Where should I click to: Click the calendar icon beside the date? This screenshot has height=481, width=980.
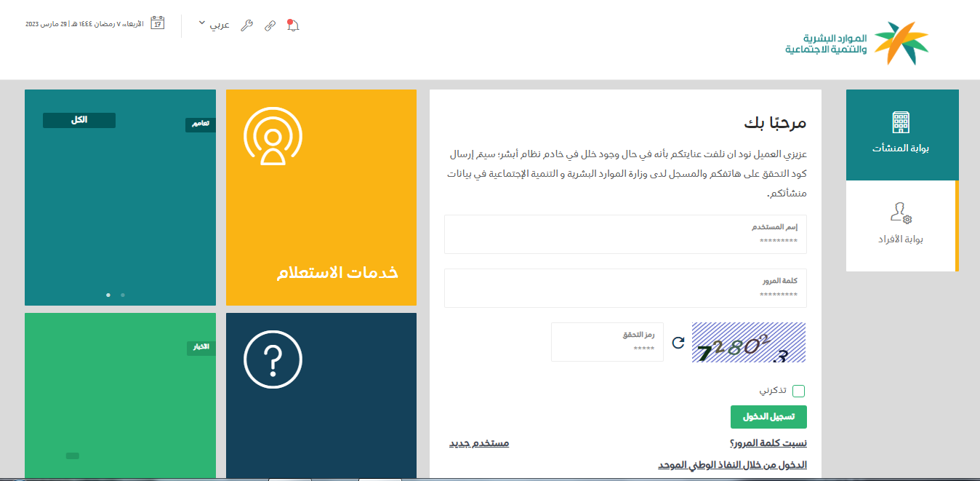[158, 23]
